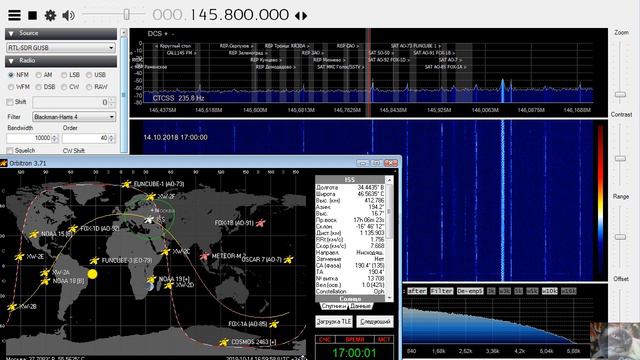Select the METEOR-M 2 satellite icon

tap(204, 256)
